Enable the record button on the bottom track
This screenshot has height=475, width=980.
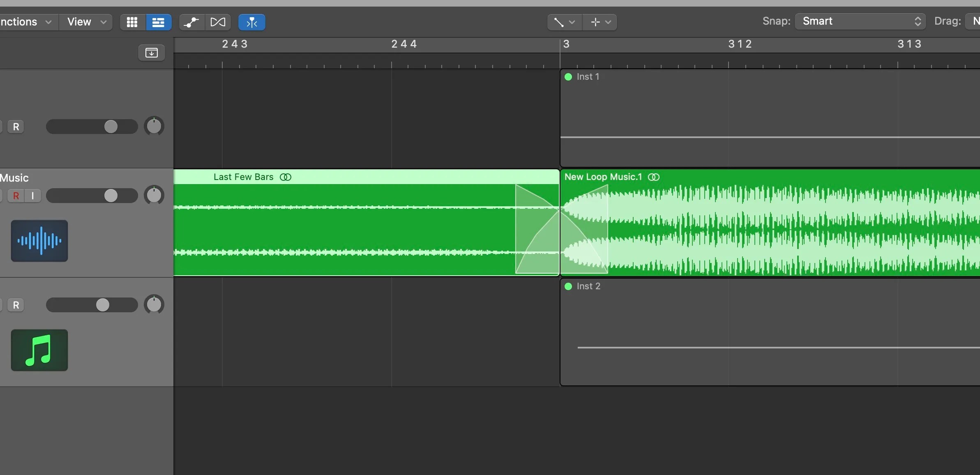[x=16, y=305]
